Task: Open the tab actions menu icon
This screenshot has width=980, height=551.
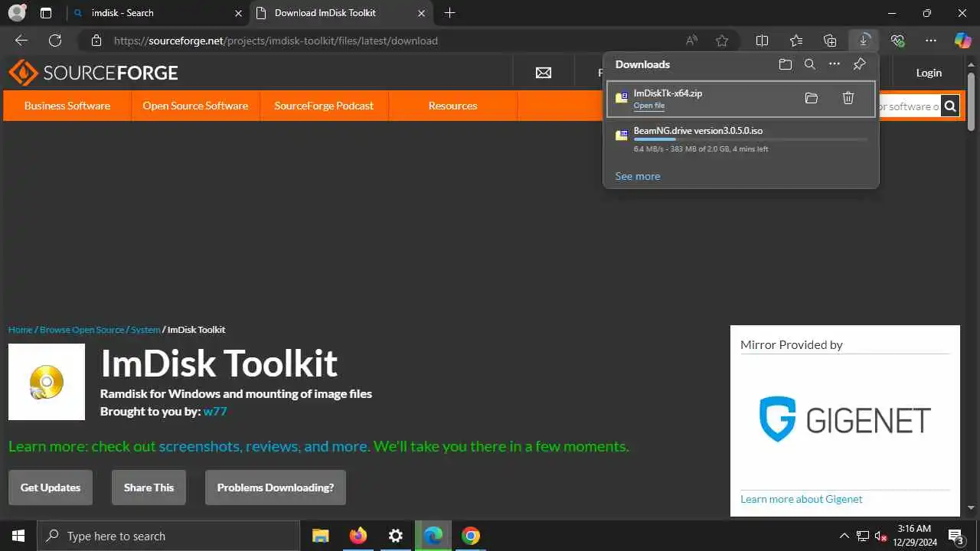Action: (46, 13)
